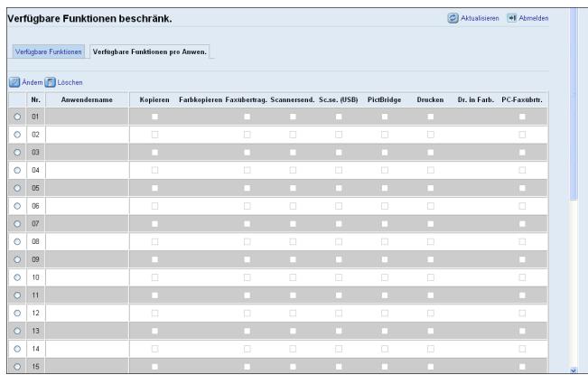Check PC-Faxübrtr. box for user 05
This screenshot has height=375, width=588.
(522, 188)
